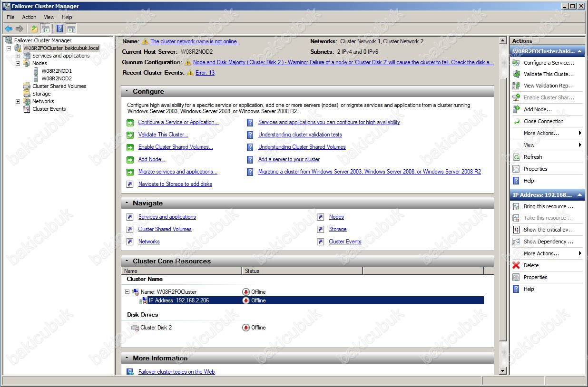Click the green arrow beside Migrate services and applications

click(x=130, y=172)
